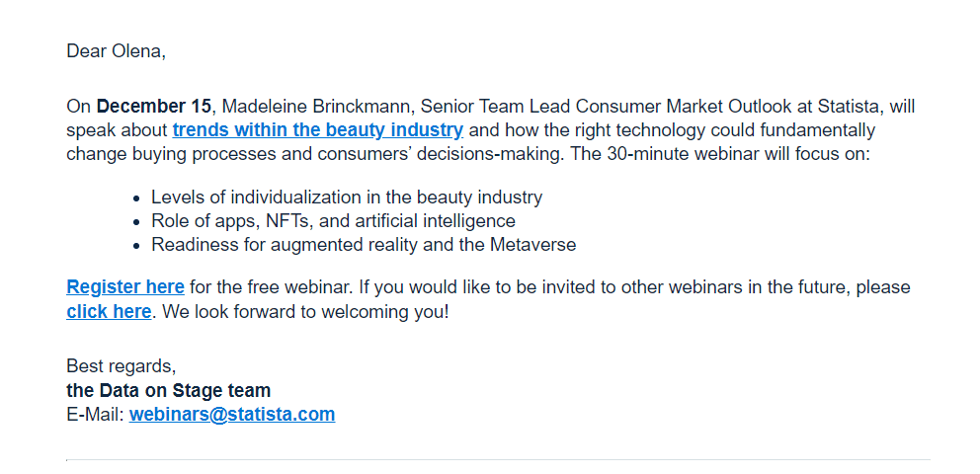The height and width of the screenshot is (474, 980).
Task: Click the bold Data on Stage team signature
Action: (168, 391)
